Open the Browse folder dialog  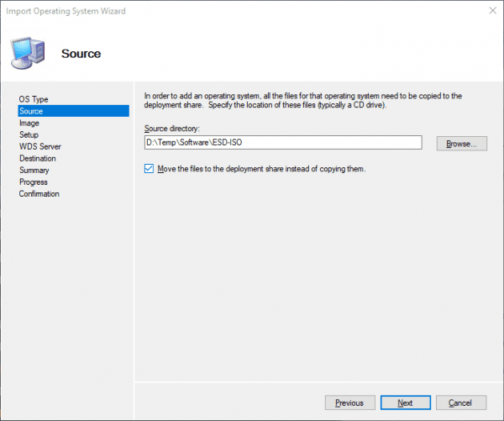tap(461, 144)
